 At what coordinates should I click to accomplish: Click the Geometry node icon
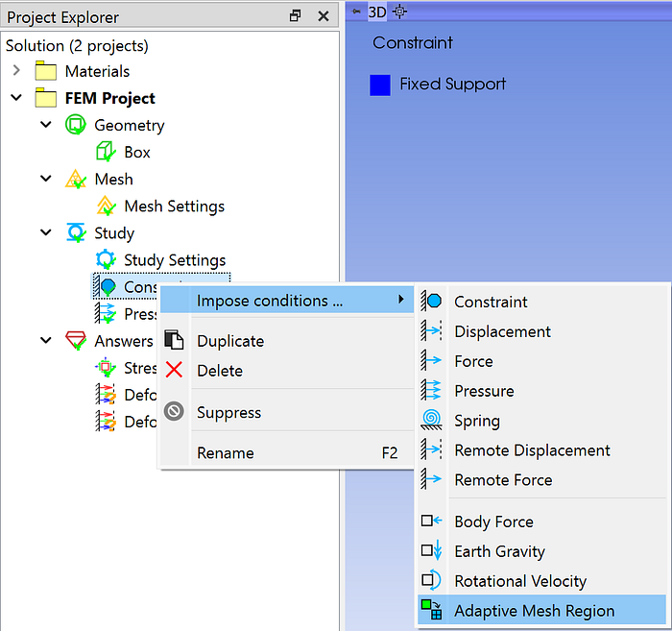pos(76,125)
